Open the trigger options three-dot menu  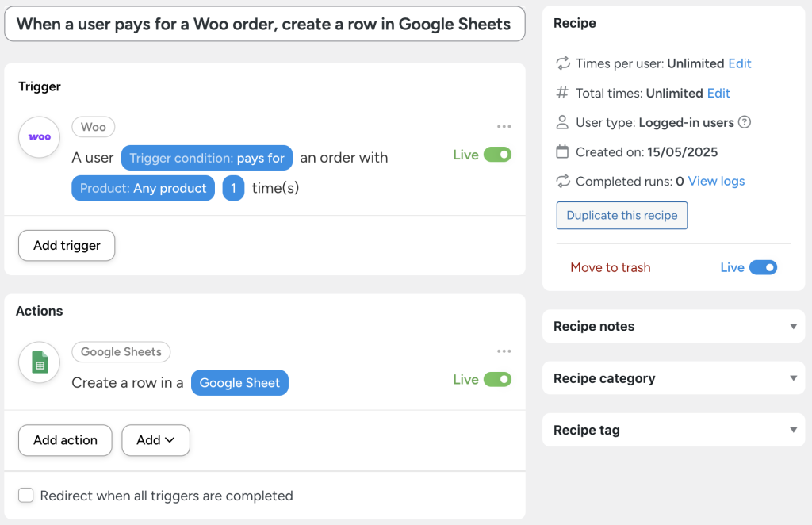tap(504, 125)
